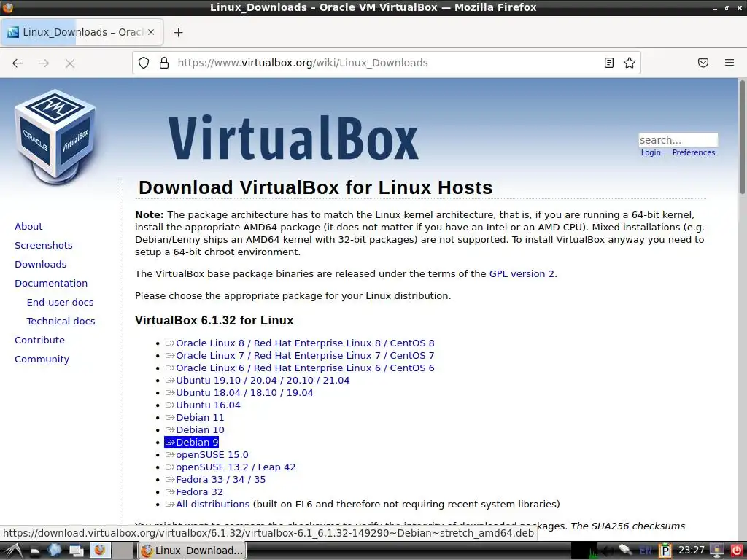Open the Documentation sidebar link
The image size is (747, 560).
(x=51, y=284)
